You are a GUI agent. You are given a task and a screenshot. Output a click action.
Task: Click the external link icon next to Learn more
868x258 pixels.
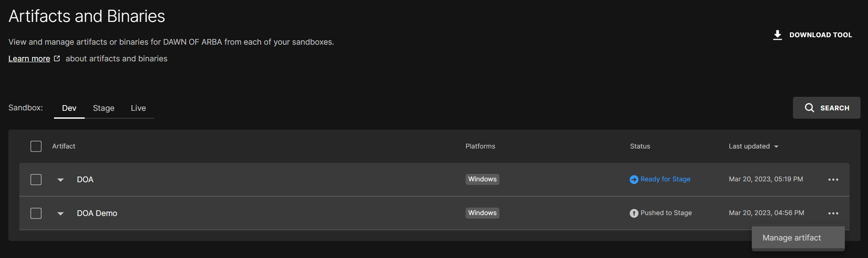click(57, 57)
